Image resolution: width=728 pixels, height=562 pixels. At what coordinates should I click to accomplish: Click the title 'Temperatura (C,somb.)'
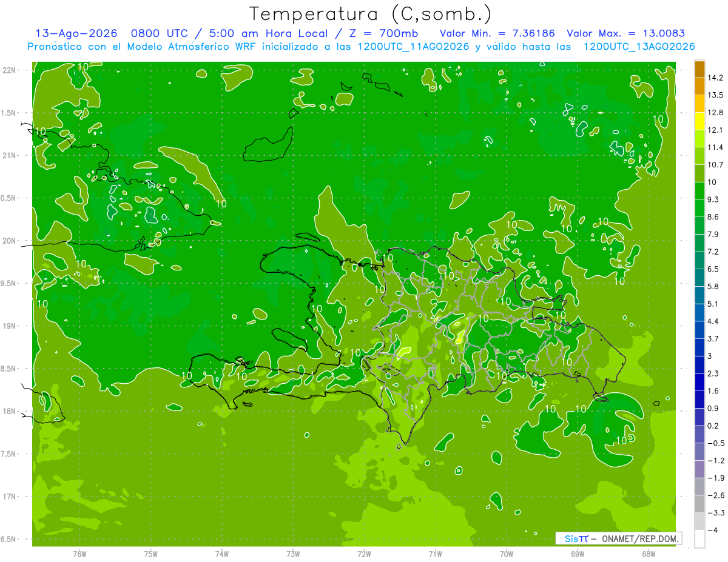pyautogui.click(x=370, y=14)
